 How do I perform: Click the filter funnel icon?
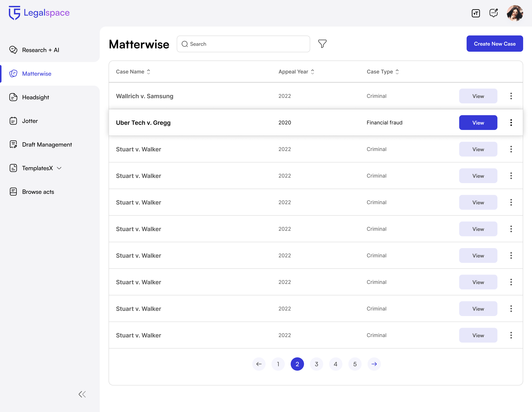[x=322, y=44]
